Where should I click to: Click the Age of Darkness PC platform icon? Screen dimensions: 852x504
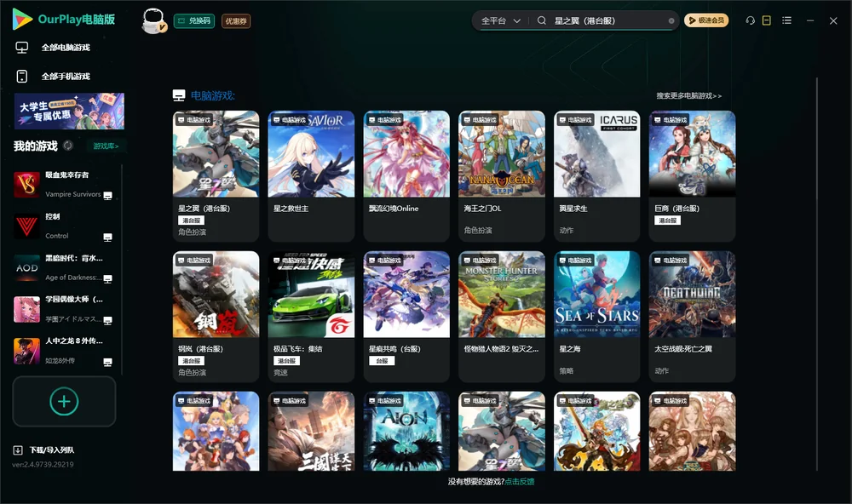[x=107, y=278]
